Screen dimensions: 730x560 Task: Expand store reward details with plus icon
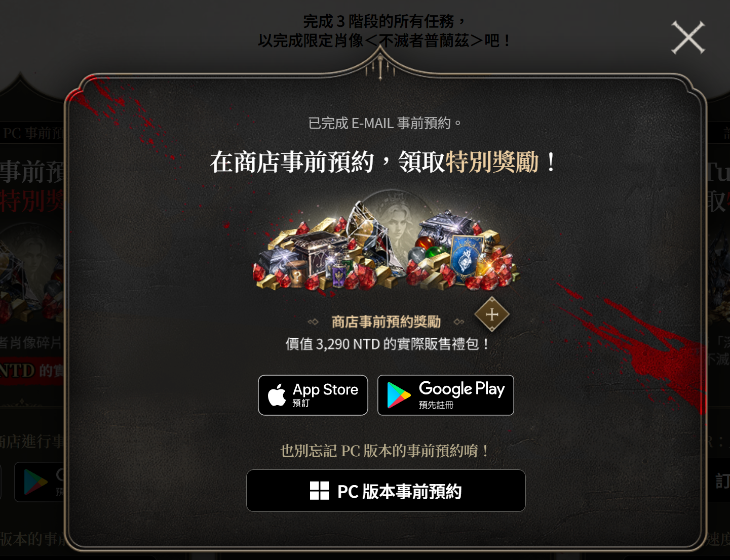point(492,314)
